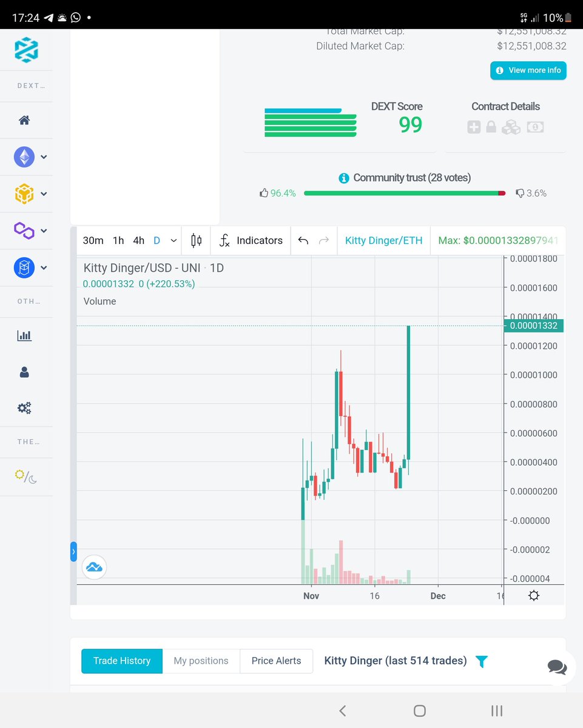Open candlestick chart style selector
Screen dimensions: 583x728
pyautogui.click(x=196, y=240)
